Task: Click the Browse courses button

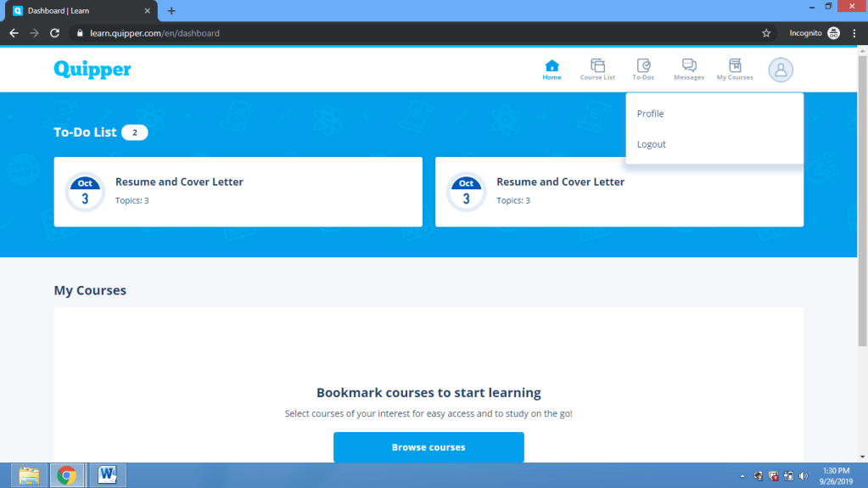Action: point(428,447)
